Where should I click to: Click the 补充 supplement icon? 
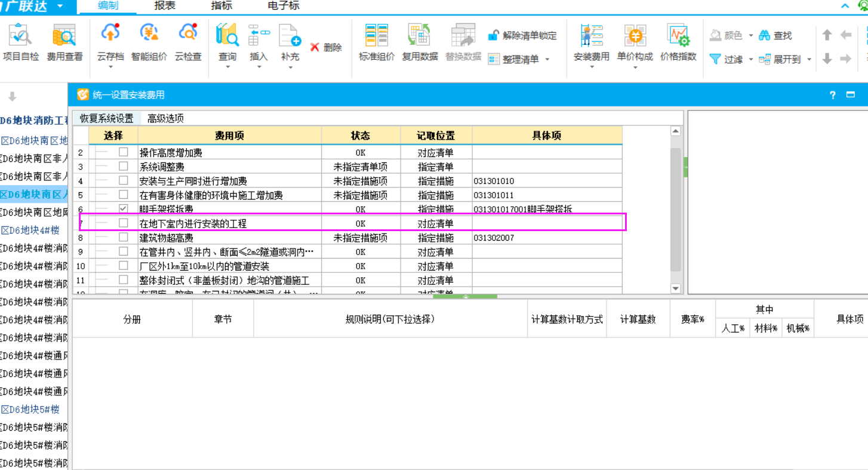pyautogui.click(x=290, y=36)
